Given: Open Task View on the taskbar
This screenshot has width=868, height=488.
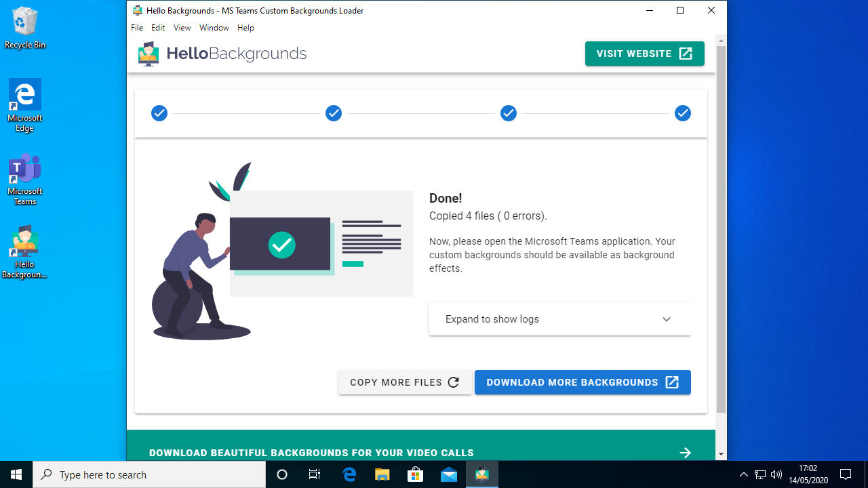Looking at the screenshot, I should pos(315,474).
